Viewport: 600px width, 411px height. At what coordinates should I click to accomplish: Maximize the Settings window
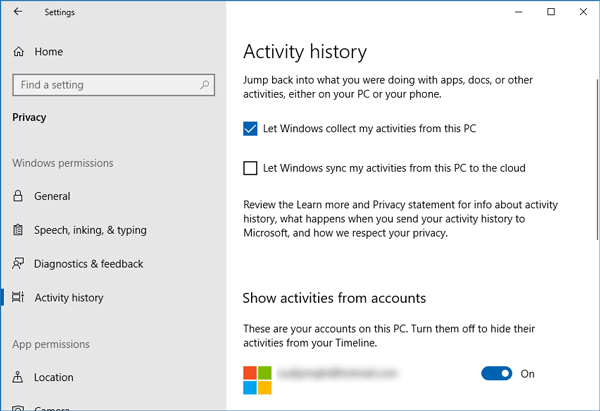pyautogui.click(x=551, y=12)
